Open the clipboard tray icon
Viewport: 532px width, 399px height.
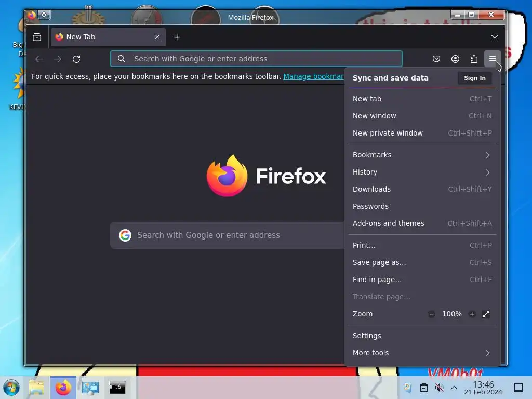424,388
